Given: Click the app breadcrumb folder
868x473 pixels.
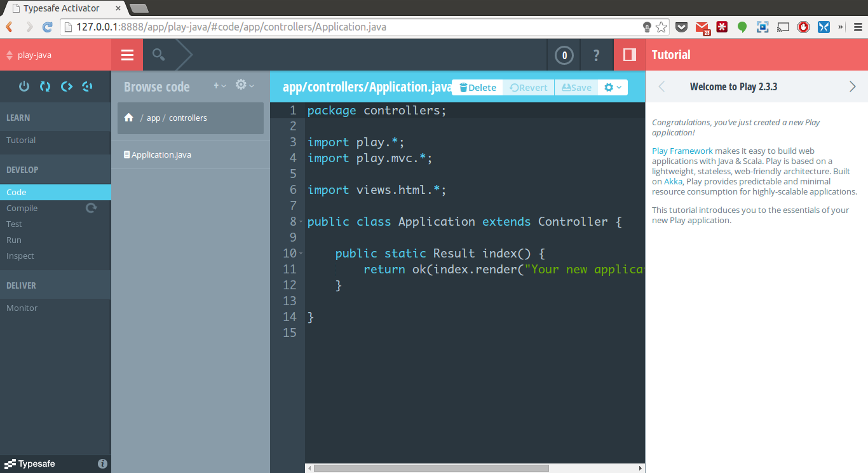Looking at the screenshot, I should [x=153, y=118].
